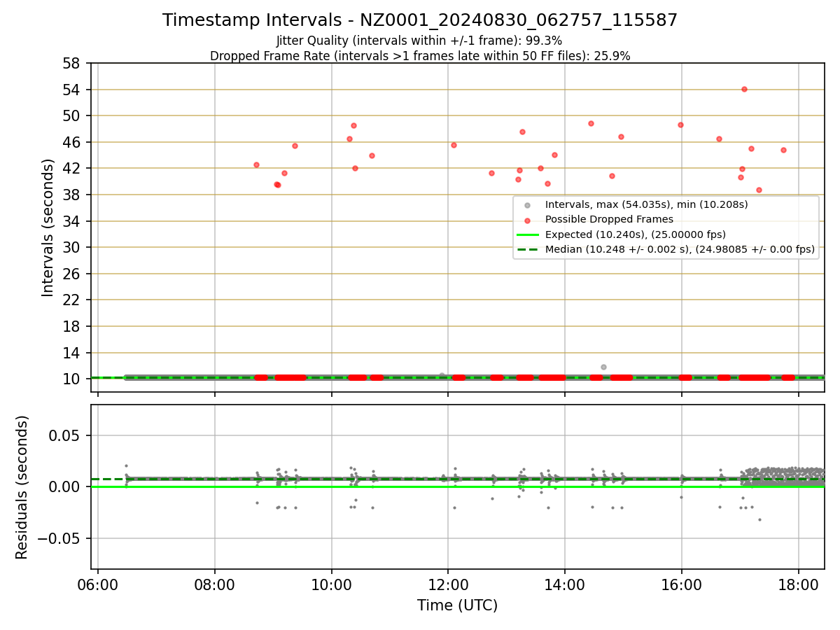Click the gray dot marker in the legend
The width and height of the screenshot is (840, 630).
528,205
